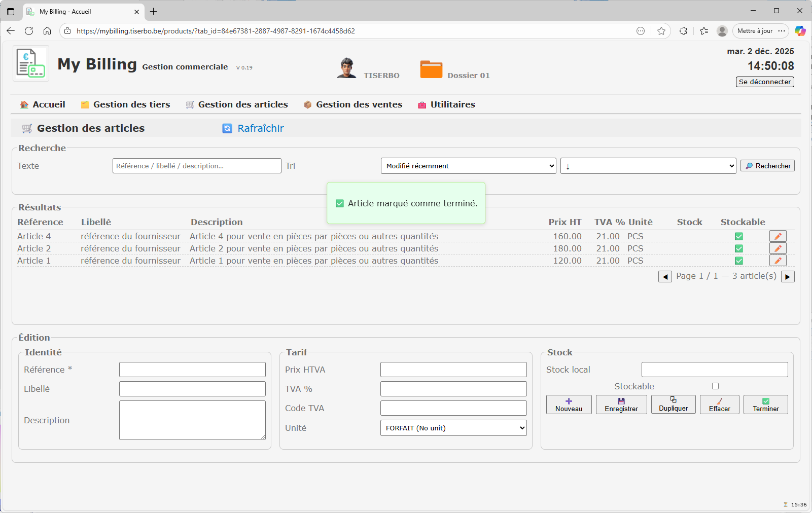Go to the next results page arrow
The height and width of the screenshot is (513, 812).
[788, 277]
